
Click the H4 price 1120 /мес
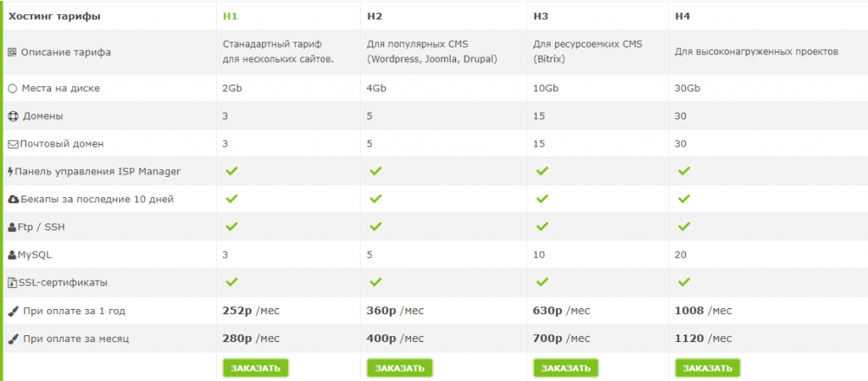703,339
